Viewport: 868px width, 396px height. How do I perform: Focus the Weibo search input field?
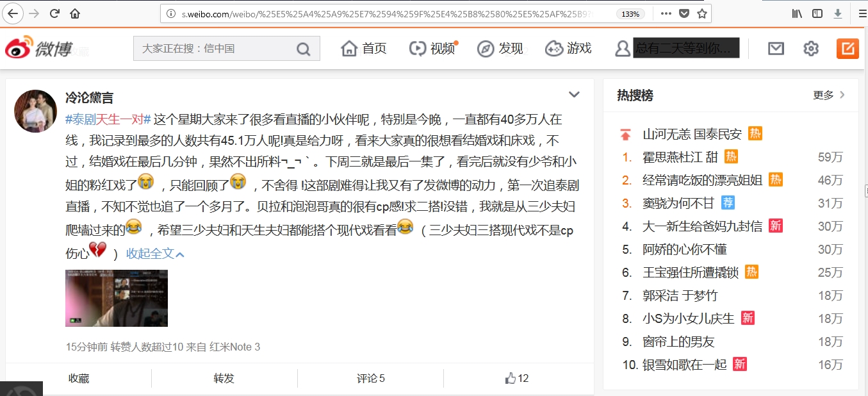(x=215, y=49)
